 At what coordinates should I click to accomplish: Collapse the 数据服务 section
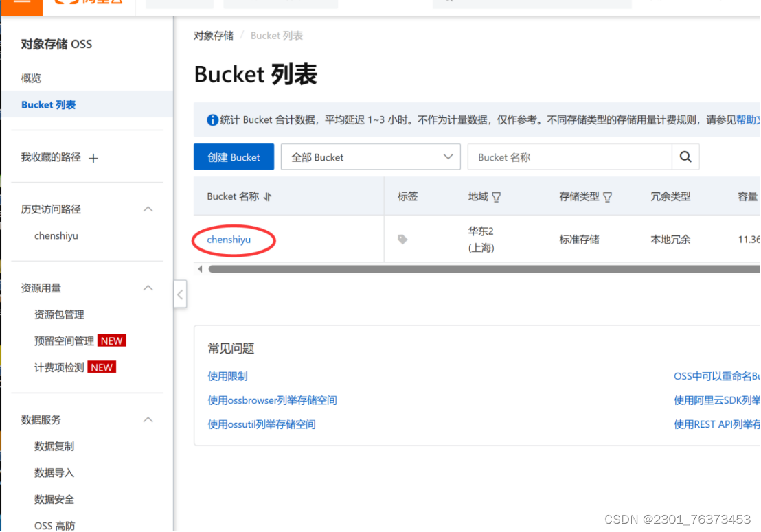coord(148,419)
